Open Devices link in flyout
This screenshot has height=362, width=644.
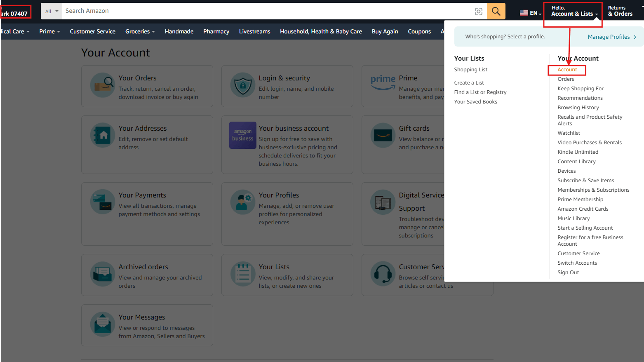(x=566, y=171)
